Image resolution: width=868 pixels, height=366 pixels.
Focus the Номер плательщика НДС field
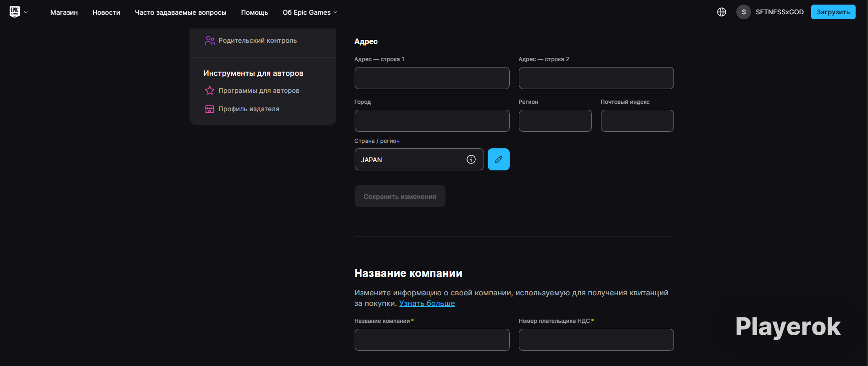596,340
